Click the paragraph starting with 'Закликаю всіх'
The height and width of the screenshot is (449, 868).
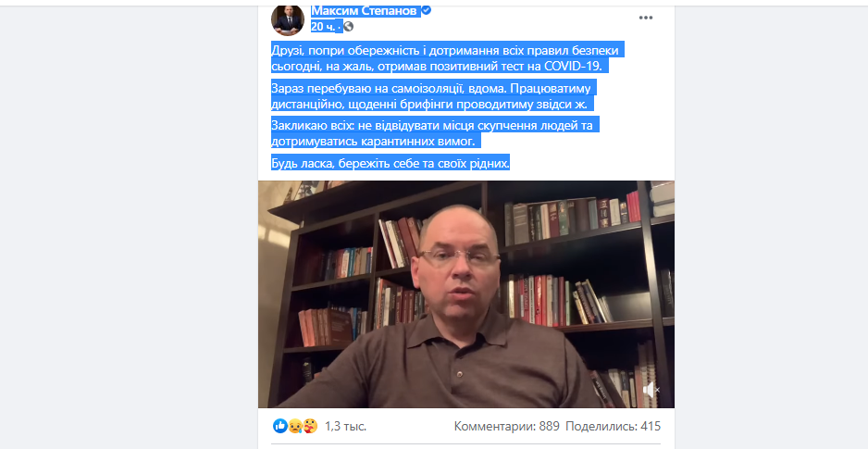pyautogui.click(x=436, y=133)
